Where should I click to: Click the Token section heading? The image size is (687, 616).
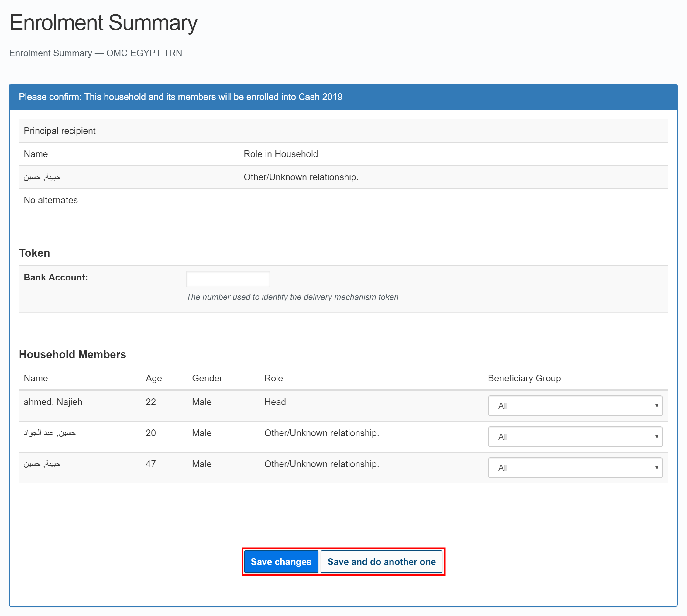click(35, 253)
